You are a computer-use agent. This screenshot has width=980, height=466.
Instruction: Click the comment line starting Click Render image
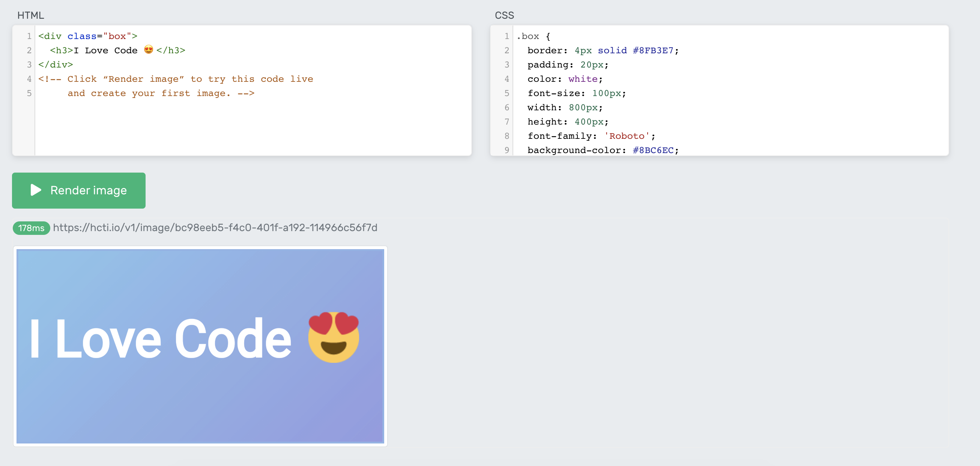(x=176, y=79)
